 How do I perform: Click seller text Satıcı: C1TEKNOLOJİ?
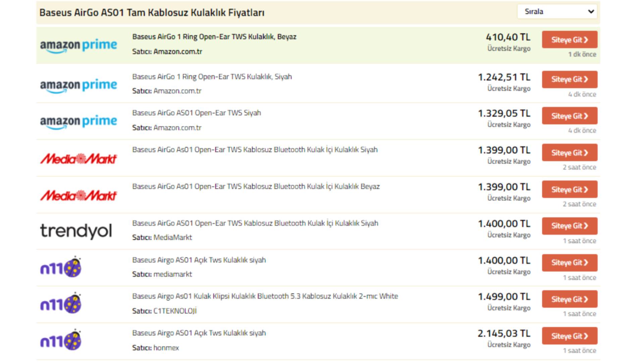(x=164, y=311)
